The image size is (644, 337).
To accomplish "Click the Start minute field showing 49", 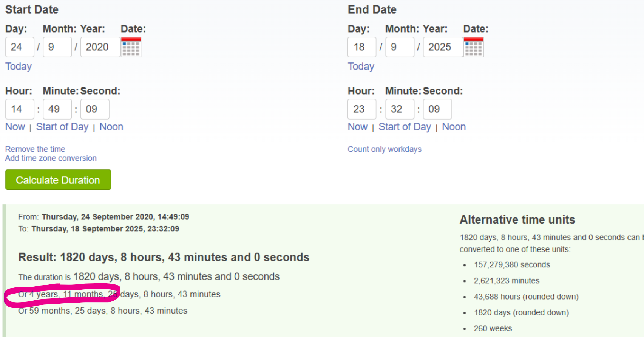I will (x=57, y=109).
